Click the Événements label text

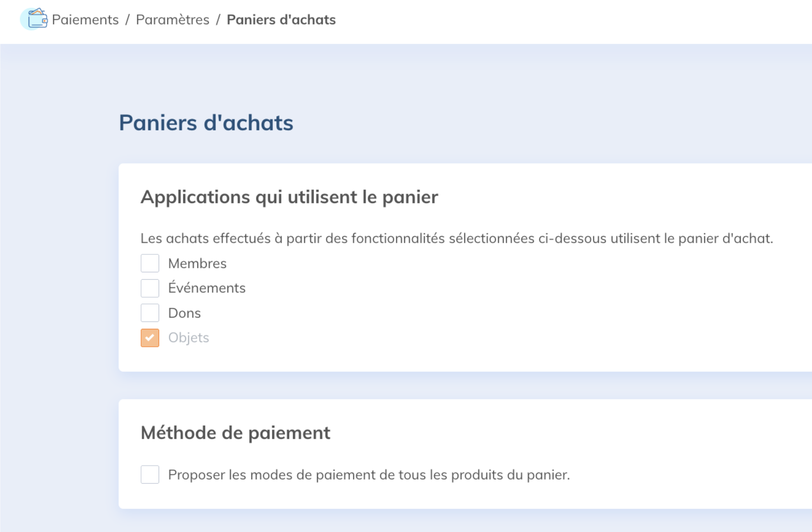pos(207,288)
